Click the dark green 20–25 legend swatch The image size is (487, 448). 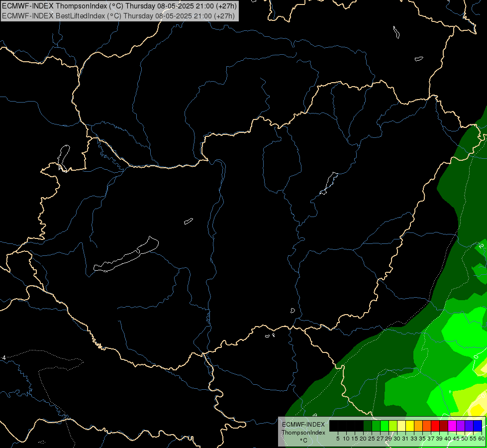(x=368, y=426)
